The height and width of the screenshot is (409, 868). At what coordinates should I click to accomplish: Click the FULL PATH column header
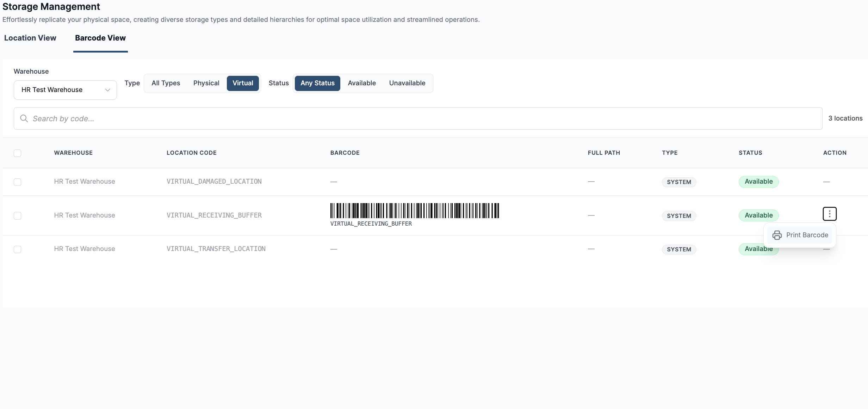click(x=604, y=153)
